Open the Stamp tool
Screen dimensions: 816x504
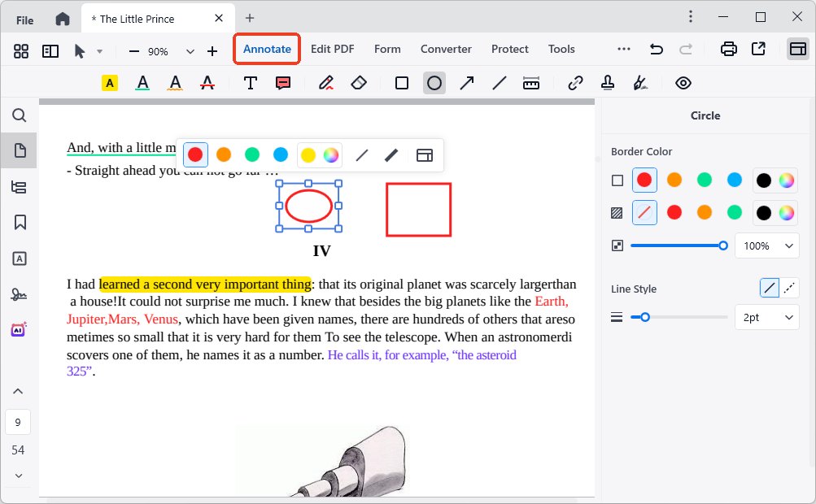pos(607,82)
